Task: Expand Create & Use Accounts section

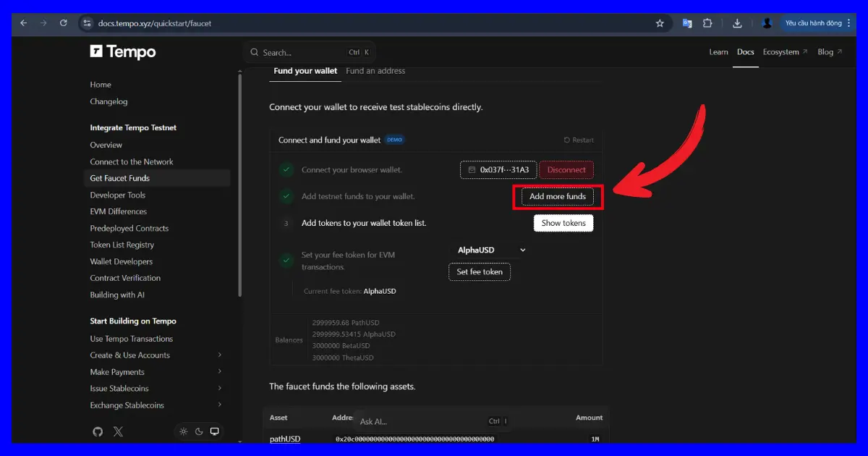Action: click(x=219, y=355)
